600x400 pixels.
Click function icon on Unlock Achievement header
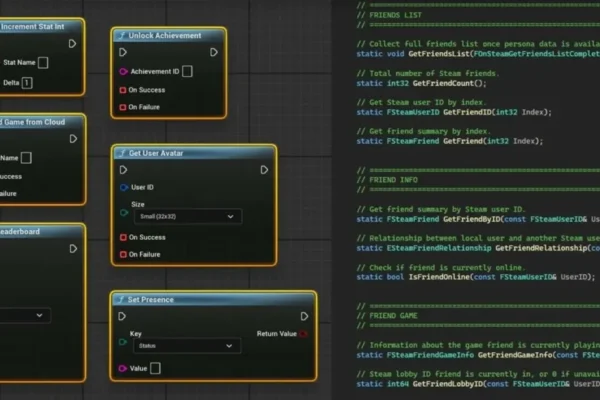pyautogui.click(x=122, y=36)
